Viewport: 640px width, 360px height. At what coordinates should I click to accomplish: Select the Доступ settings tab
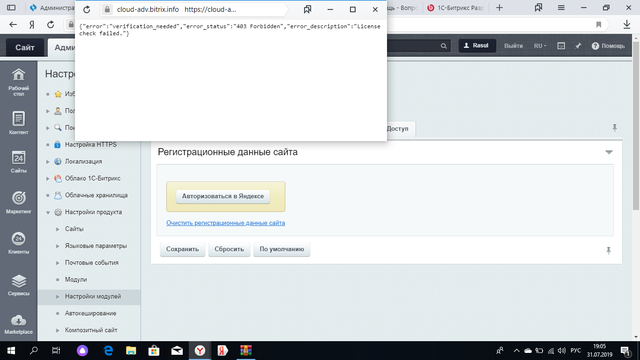[x=398, y=129]
